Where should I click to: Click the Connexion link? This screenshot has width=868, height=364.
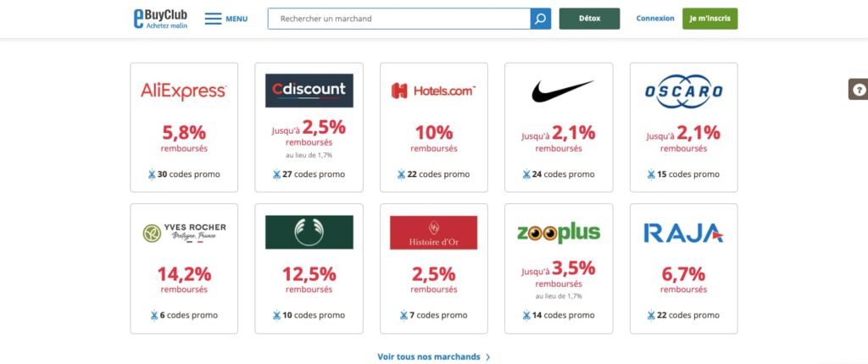click(x=655, y=19)
